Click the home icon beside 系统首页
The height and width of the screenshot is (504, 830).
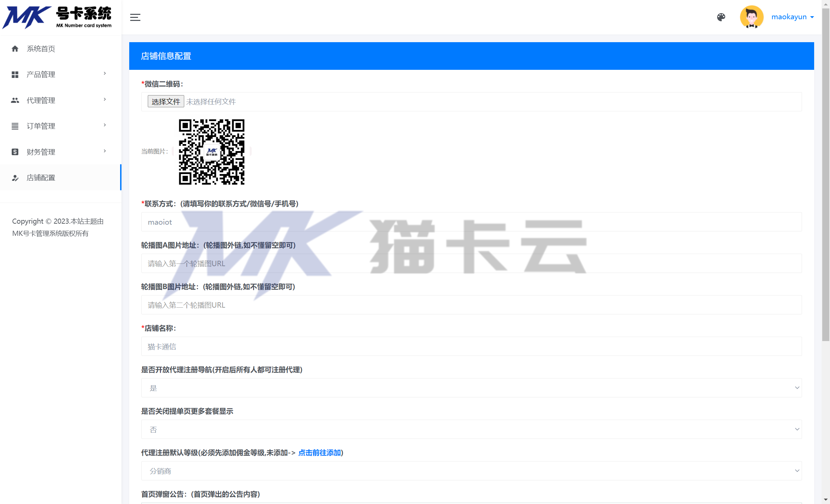pyautogui.click(x=15, y=49)
